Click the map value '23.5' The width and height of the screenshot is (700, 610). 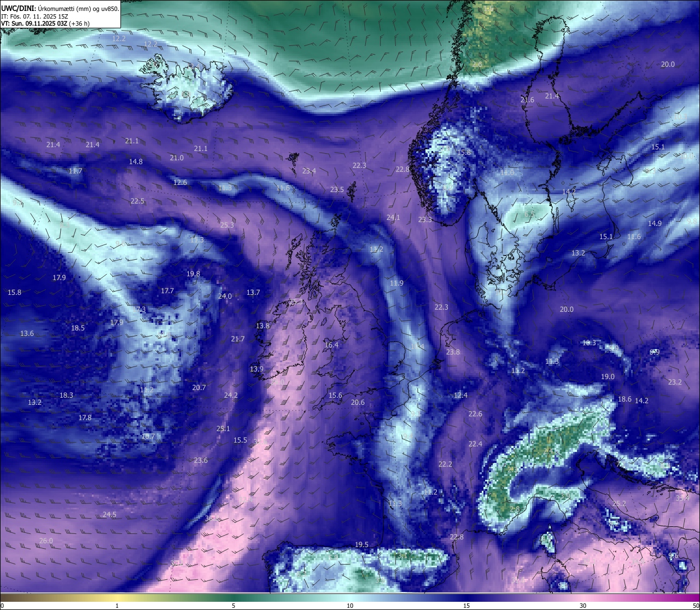(337, 189)
